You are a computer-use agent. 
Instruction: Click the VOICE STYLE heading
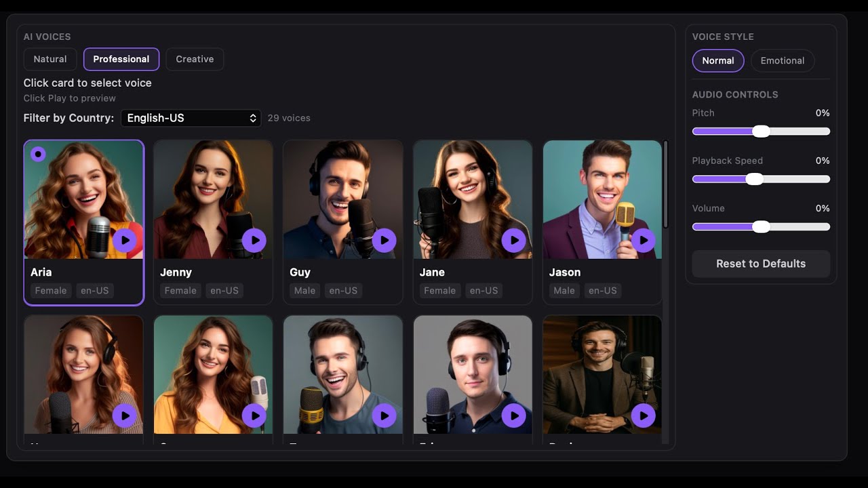[723, 37]
